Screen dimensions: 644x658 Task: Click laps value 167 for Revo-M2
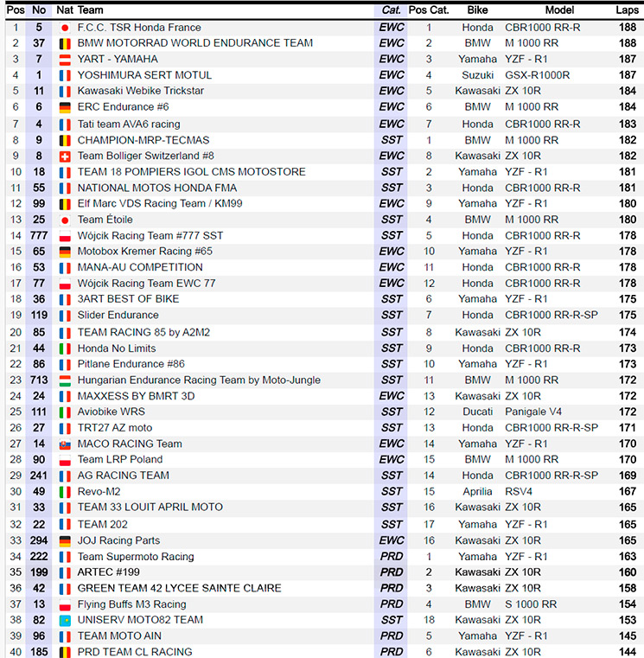coord(628,492)
